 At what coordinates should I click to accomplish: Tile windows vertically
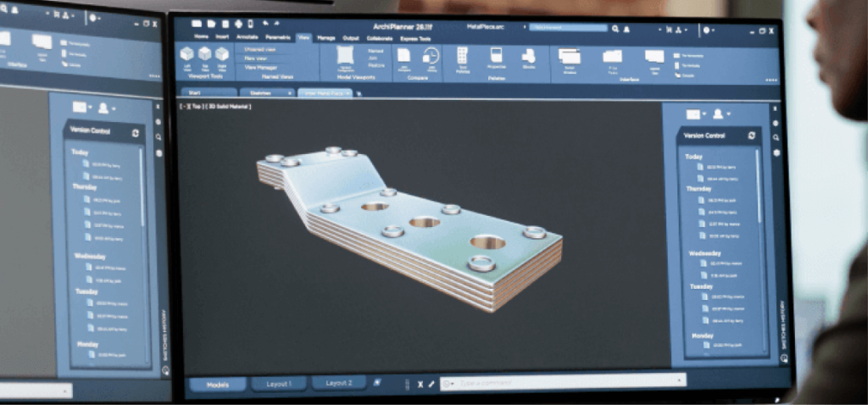point(685,65)
